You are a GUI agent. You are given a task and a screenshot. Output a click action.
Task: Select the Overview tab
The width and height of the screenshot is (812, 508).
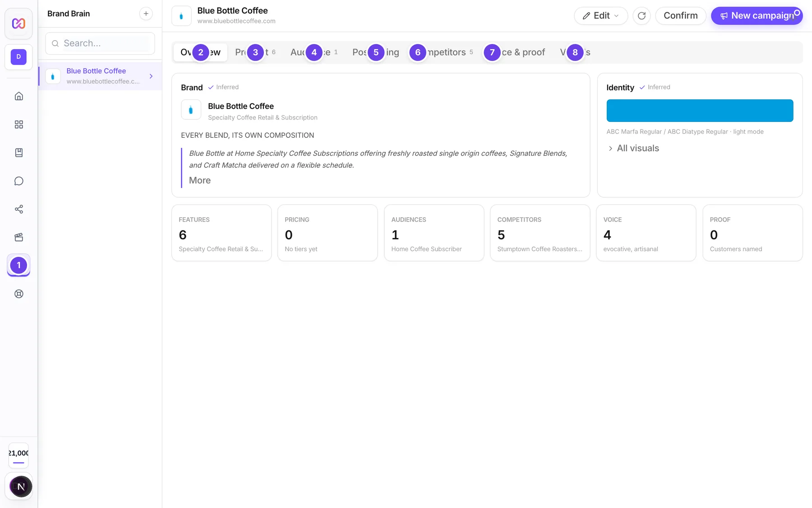point(201,52)
